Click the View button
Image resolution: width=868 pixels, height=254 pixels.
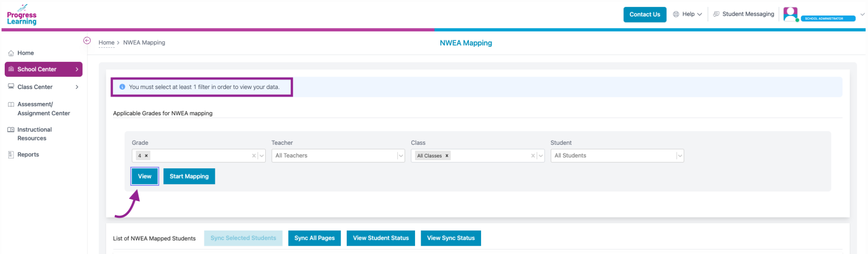pos(145,176)
